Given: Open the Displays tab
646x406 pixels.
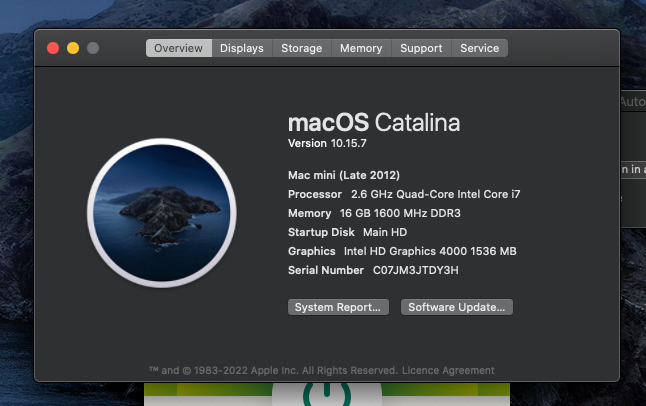Looking at the screenshot, I should pyautogui.click(x=242, y=48).
